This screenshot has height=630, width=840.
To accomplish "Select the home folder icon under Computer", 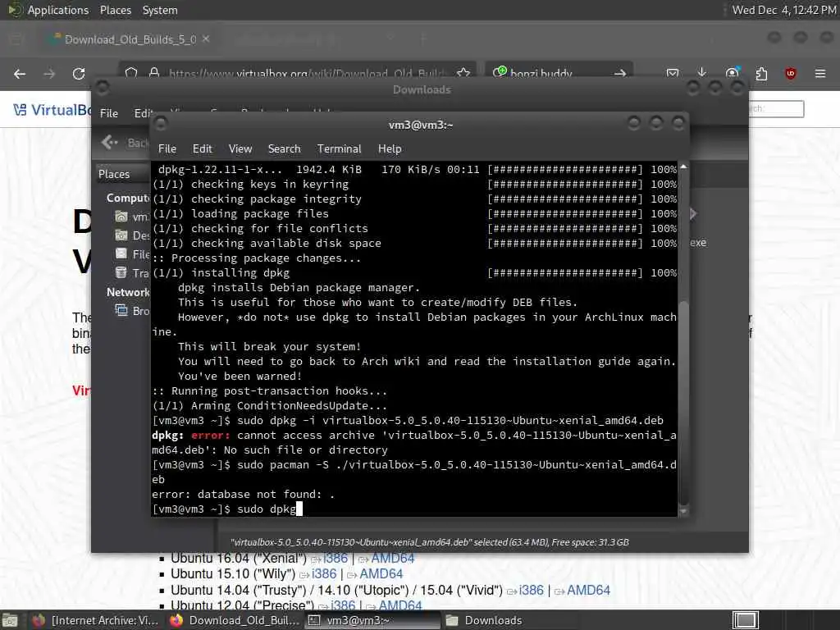I will pyautogui.click(x=121, y=217).
